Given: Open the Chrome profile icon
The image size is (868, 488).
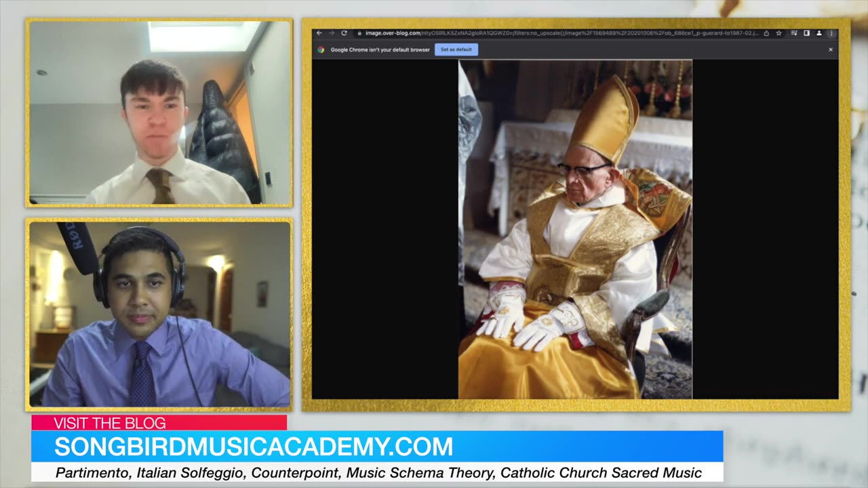Looking at the screenshot, I should click(x=819, y=33).
